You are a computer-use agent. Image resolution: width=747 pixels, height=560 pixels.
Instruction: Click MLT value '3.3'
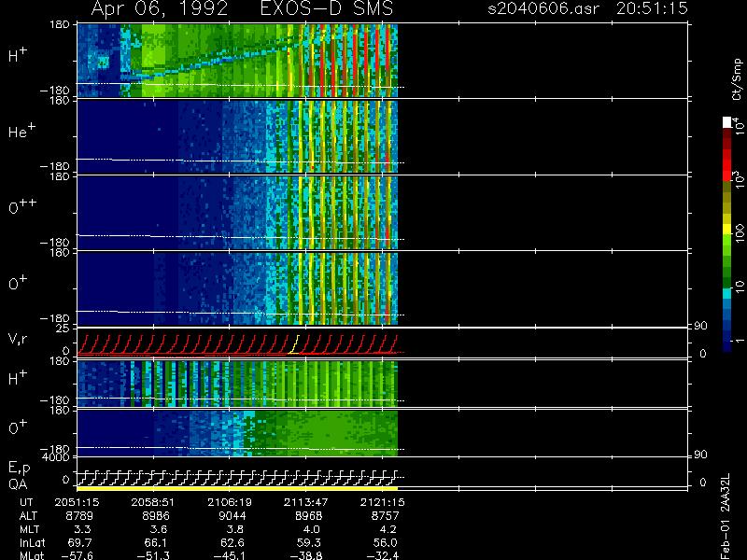click(83, 529)
